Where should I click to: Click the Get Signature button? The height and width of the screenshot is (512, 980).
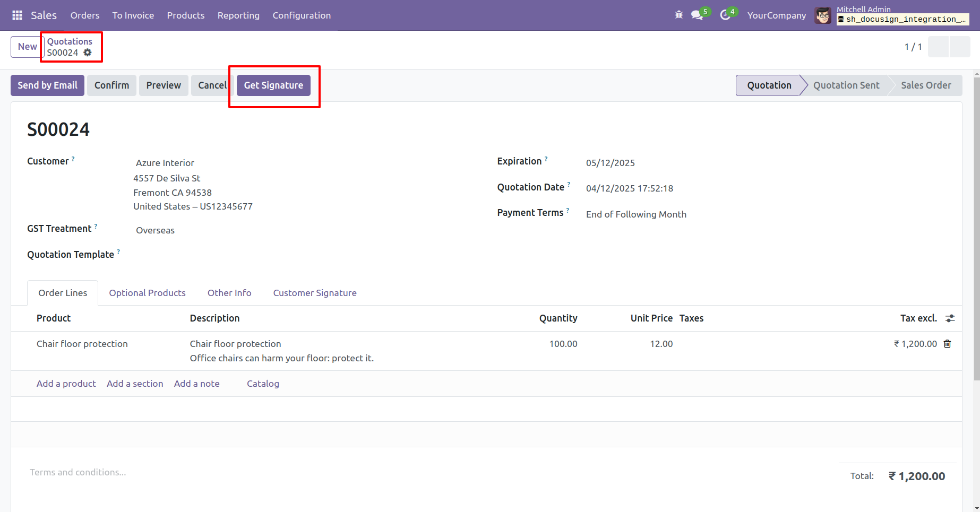coord(273,85)
